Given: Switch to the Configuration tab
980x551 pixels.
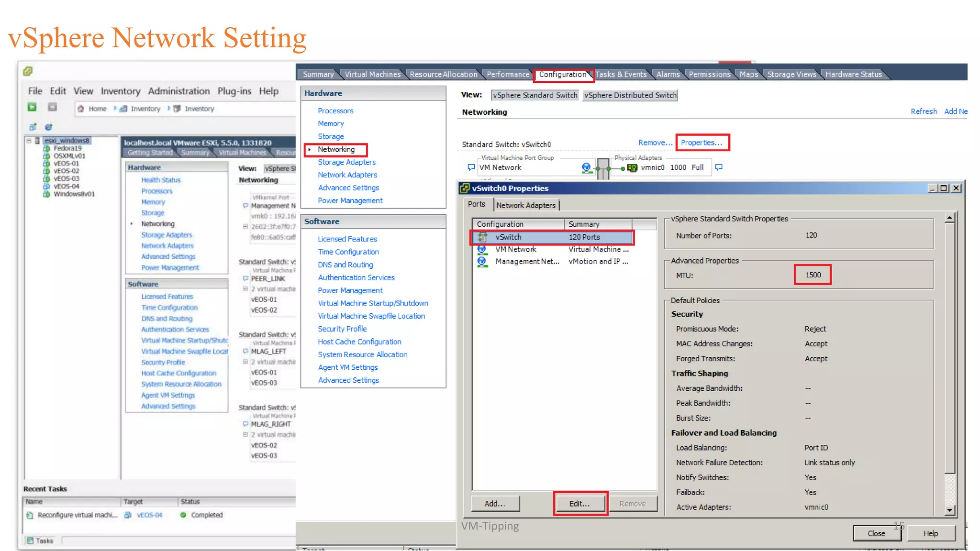Looking at the screenshot, I should click(x=562, y=74).
